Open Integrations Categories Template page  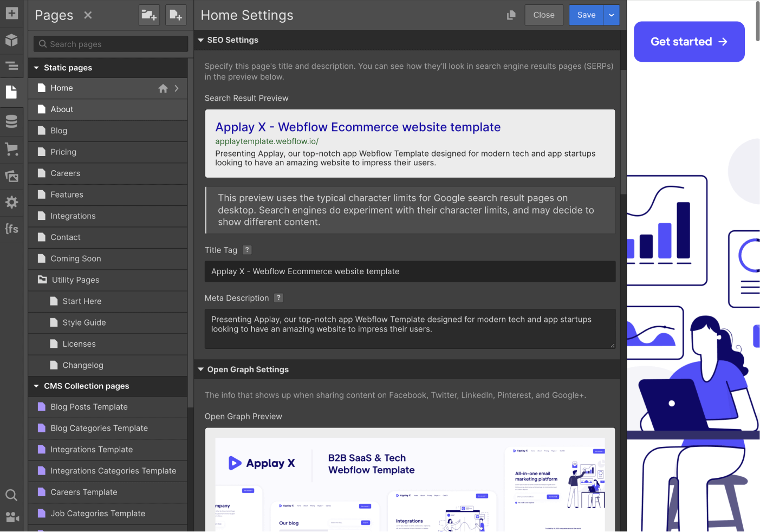tap(108, 471)
